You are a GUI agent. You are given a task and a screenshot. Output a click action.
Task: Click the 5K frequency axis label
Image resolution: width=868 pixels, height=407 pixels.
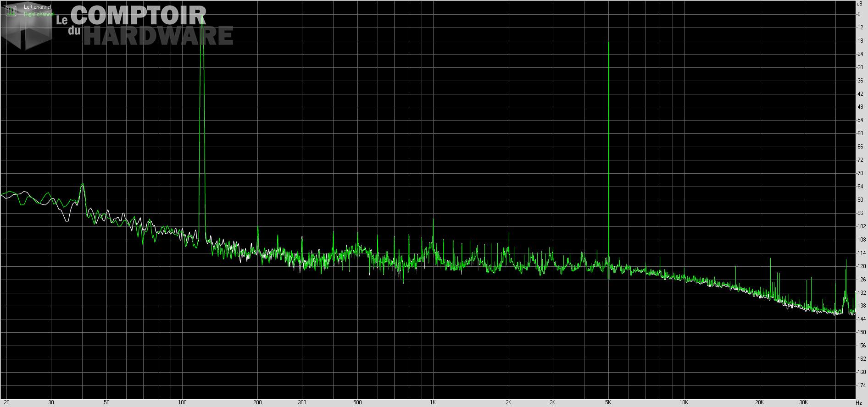pyautogui.click(x=608, y=402)
